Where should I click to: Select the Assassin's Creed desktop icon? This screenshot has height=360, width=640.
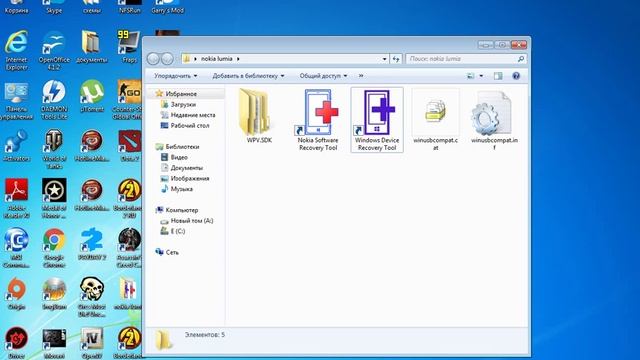coord(129,248)
